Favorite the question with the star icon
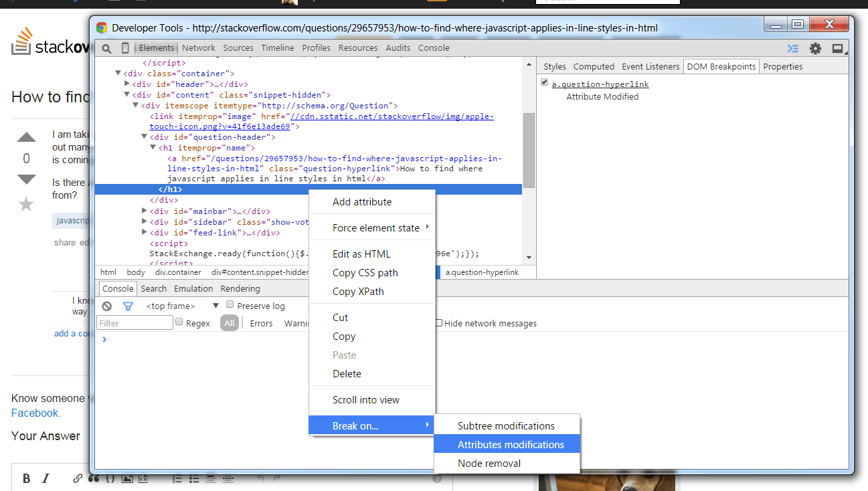868x491 pixels. tap(26, 204)
